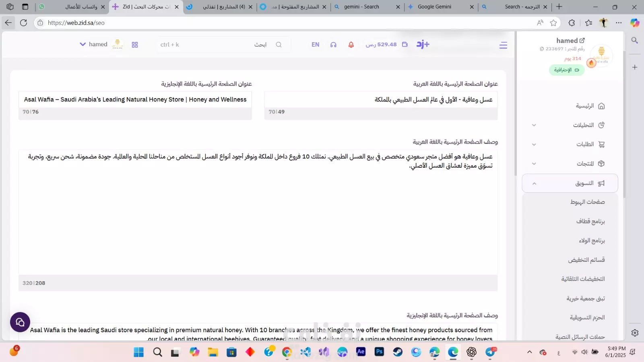The image size is (644, 362).
Task: Click the address bar URL
Action: tap(76, 23)
